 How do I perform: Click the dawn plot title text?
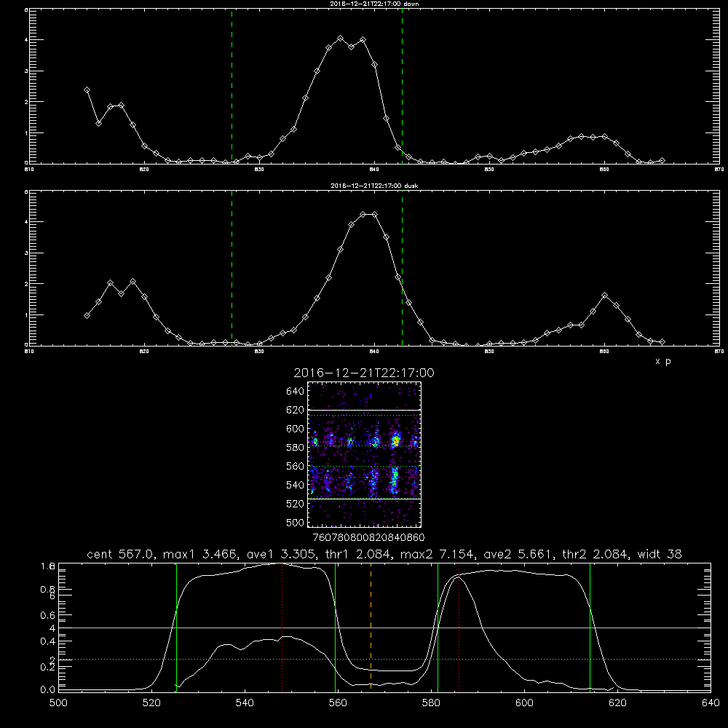[x=375, y=4]
